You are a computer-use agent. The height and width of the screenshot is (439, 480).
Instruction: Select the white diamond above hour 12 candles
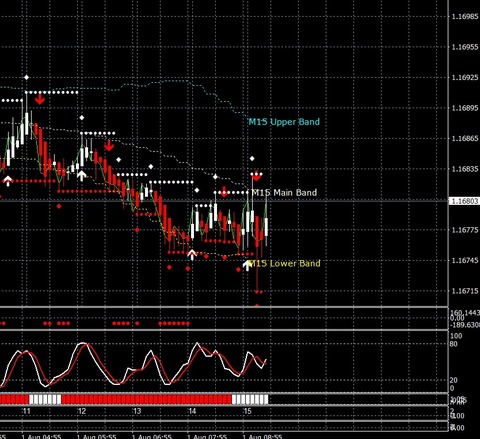82,117
